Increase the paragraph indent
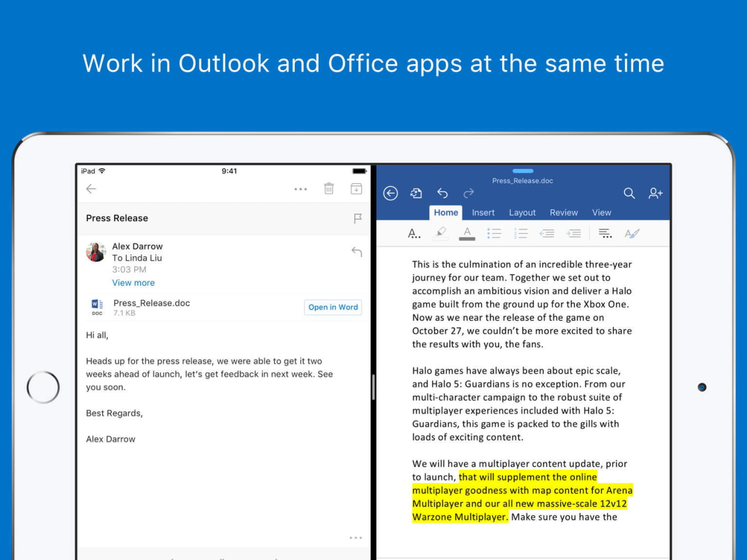This screenshot has height=560, width=747. point(574,233)
